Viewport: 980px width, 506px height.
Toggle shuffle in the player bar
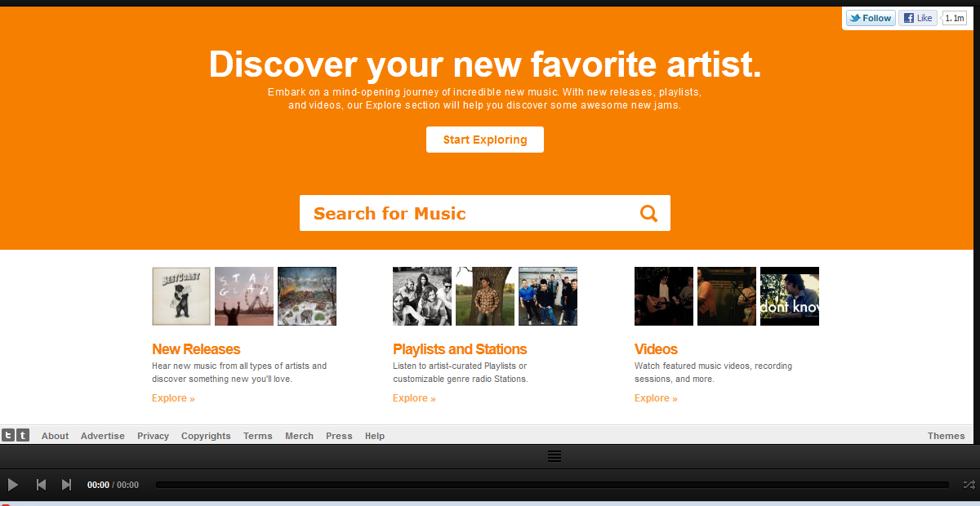coord(969,485)
